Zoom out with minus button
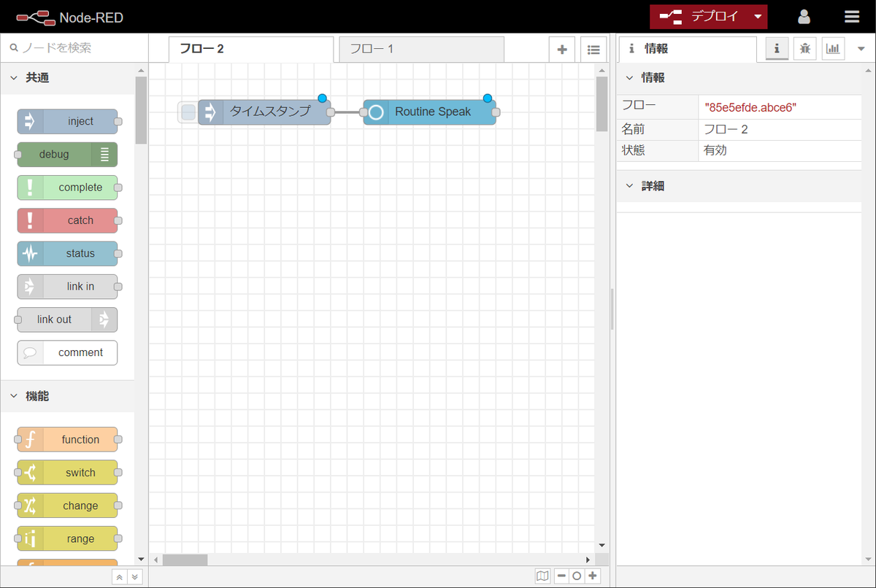 [561, 576]
